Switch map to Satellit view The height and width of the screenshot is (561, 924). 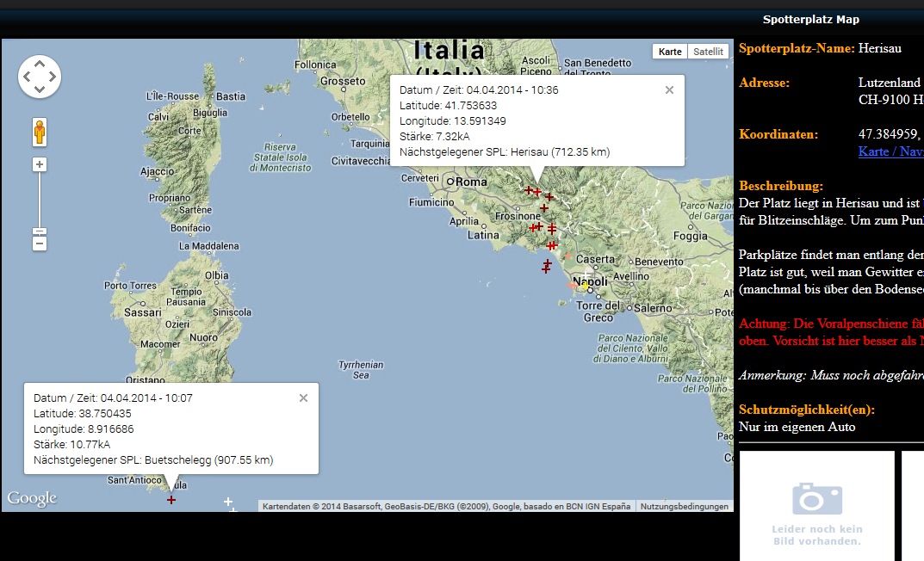tap(708, 52)
